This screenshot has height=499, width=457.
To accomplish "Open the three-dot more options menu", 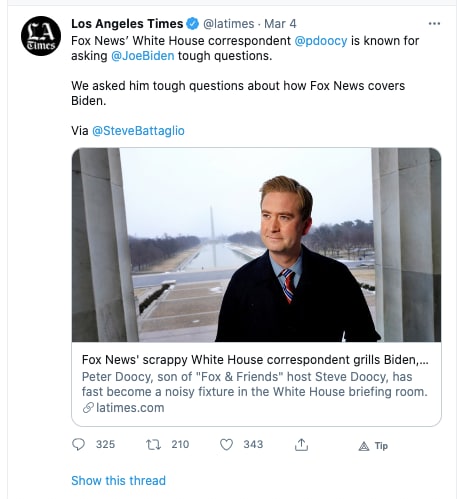I will 434,24.
